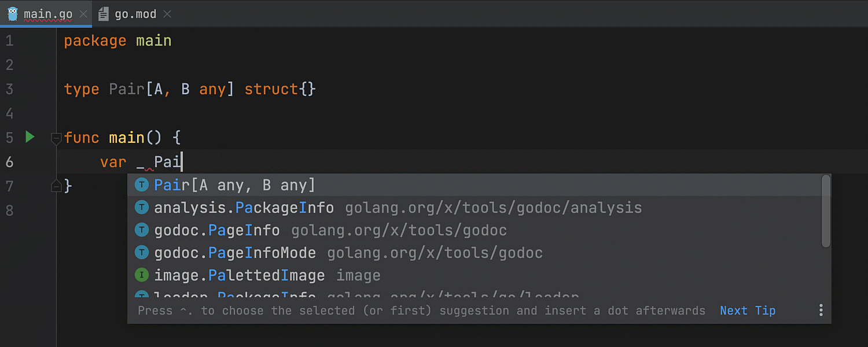Click the green Run gutter icon
868x347 pixels.
30,137
